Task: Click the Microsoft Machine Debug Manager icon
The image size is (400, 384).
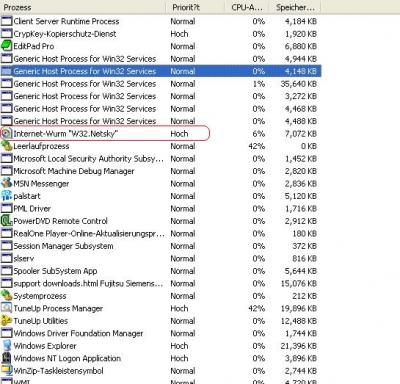Action: pos(6,171)
